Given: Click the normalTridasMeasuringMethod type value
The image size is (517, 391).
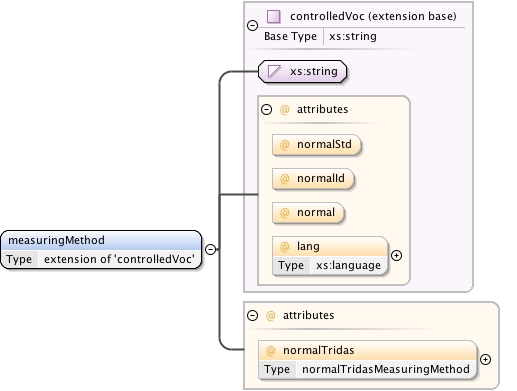Looking at the screenshot, I should pos(386,369).
